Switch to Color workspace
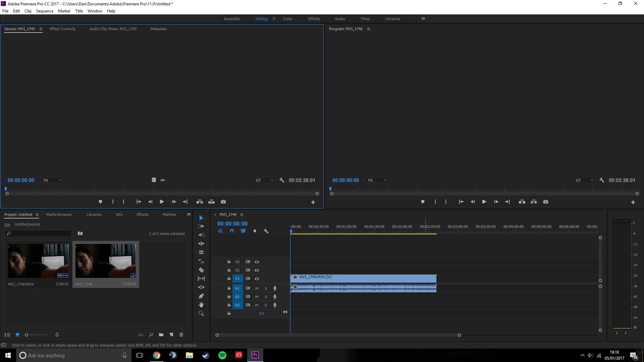 (x=287, y=19)
